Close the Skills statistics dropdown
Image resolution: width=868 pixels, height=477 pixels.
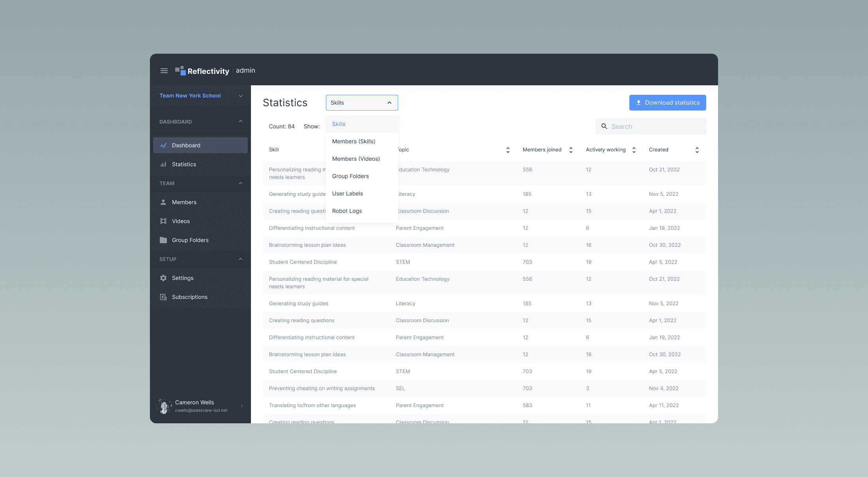[389, 103]
